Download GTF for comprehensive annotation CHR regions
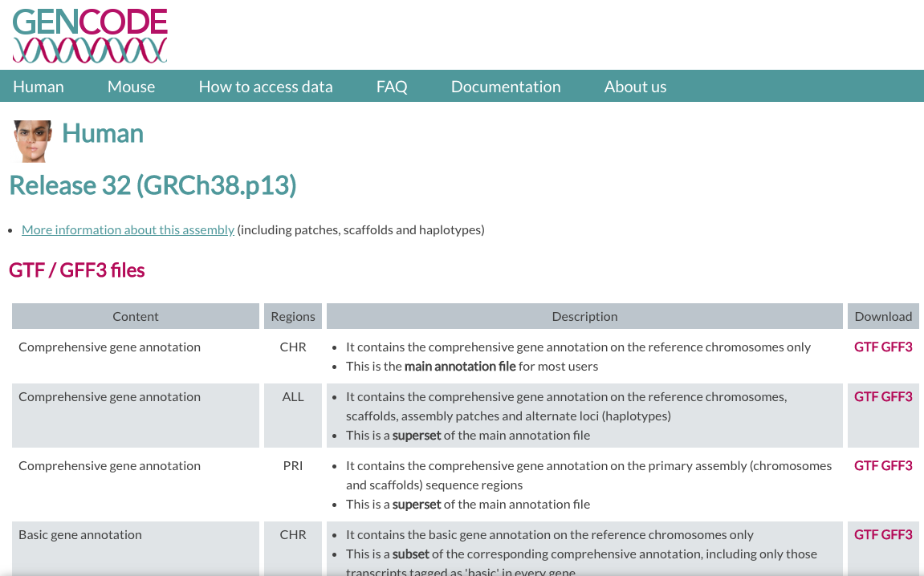Viewport: 924px width, 576px height. 865,347
